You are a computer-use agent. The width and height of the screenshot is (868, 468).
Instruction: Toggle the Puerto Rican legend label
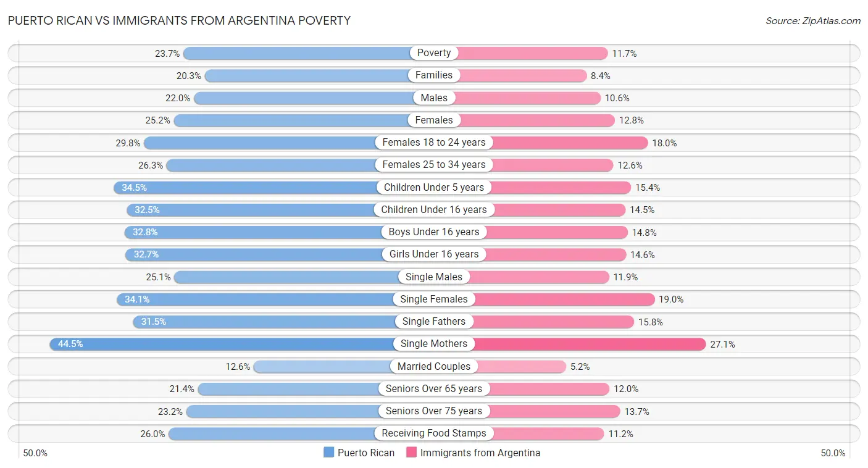pyautogui.click(x=366, y=453)
